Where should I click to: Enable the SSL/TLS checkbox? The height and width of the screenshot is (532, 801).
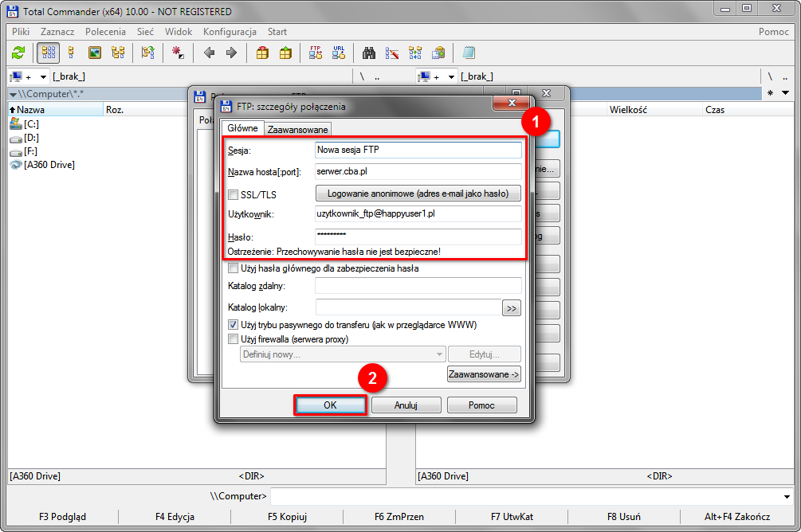[233, 194]
